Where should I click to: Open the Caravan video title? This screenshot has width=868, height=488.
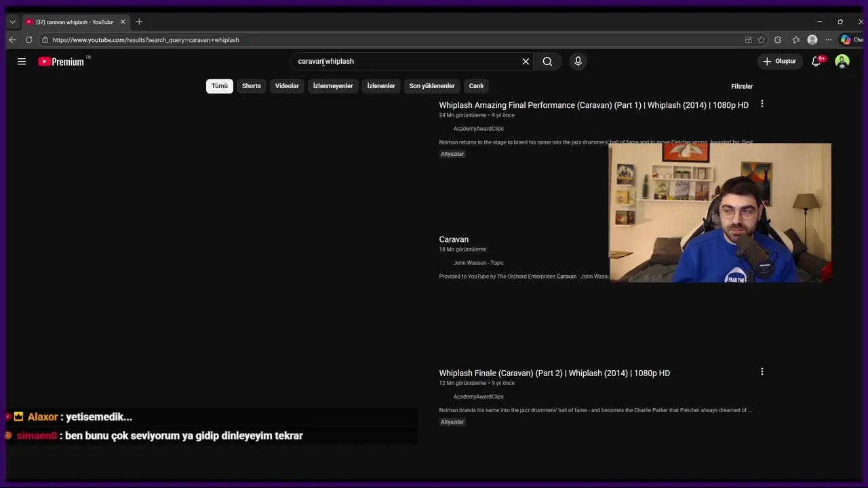[x=454, y=239]
